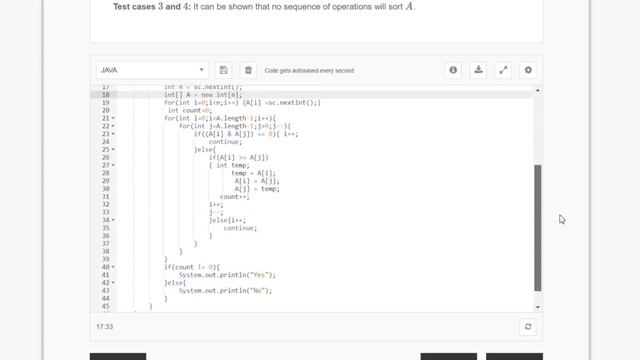This screenshot has width=640, height=360.
Task: Click 'A[j] = temp;' on line 30
Action: tap(257, 189)
